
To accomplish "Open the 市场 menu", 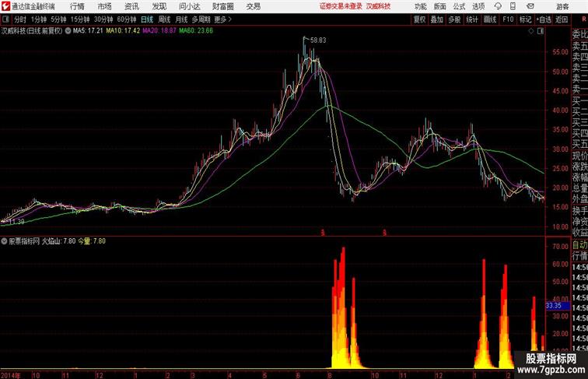I will (105, 6).
